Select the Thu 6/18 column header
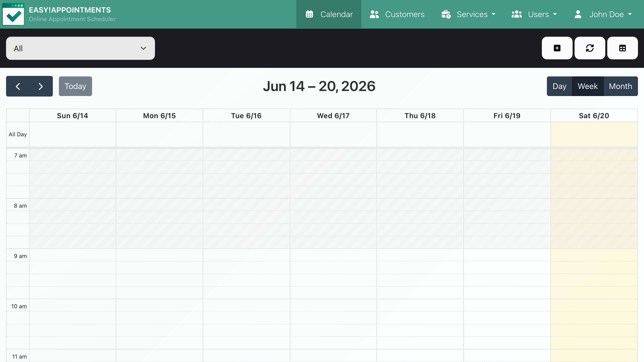The width and height of the screenshot is (644, 362). pos(420,116)
